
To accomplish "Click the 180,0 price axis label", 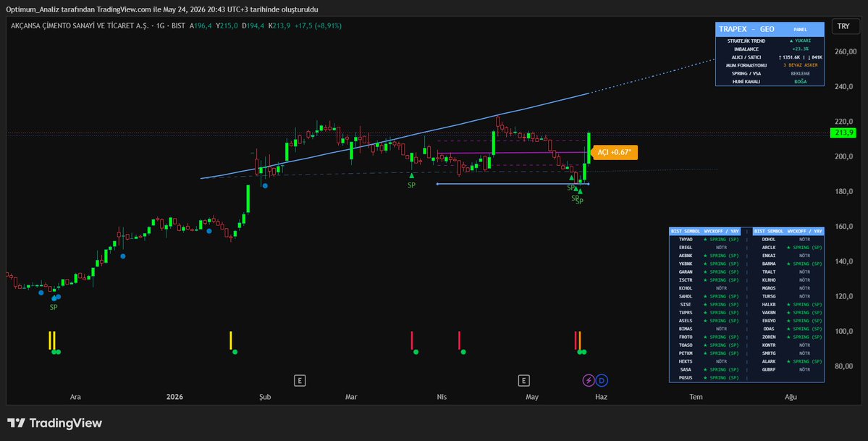I will [x=843, y=192].
